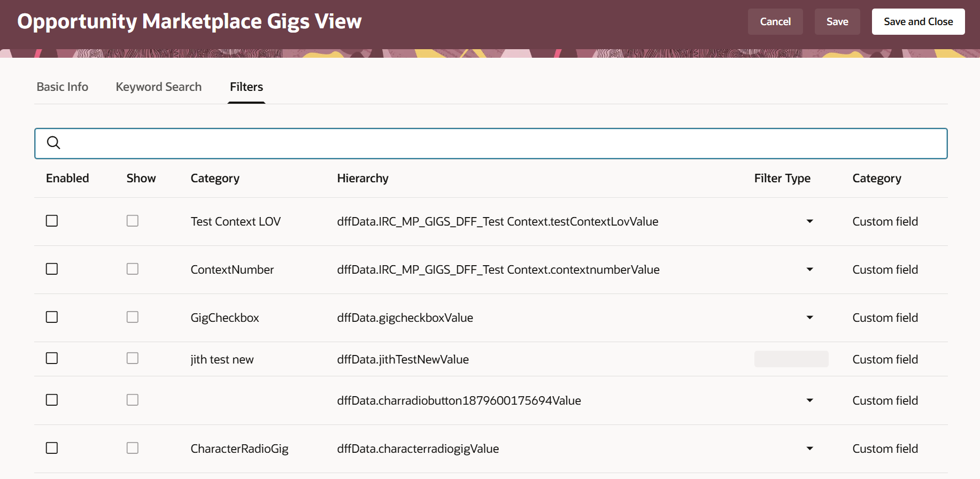Click the Opportunity Marketplace Gigs View title
This screenshot has width=980, height=479.
click(x=189, y=21)
